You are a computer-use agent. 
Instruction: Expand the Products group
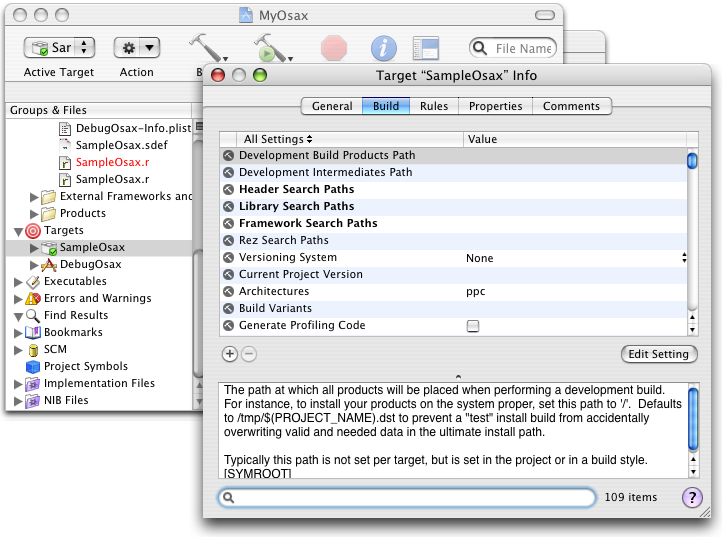34,214
